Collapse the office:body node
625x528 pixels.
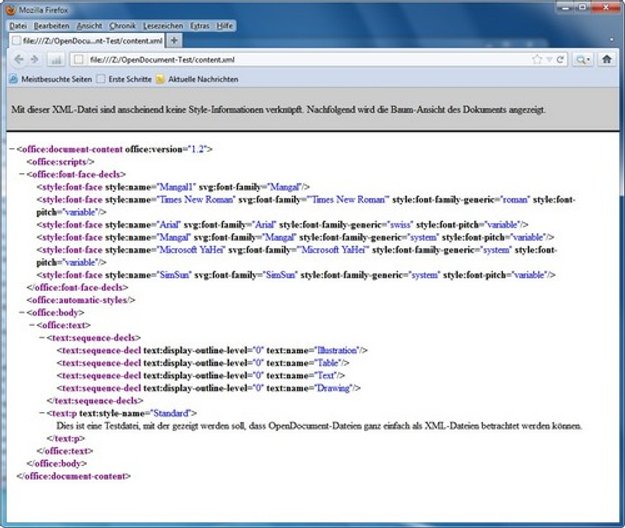[x=22, y=312]
